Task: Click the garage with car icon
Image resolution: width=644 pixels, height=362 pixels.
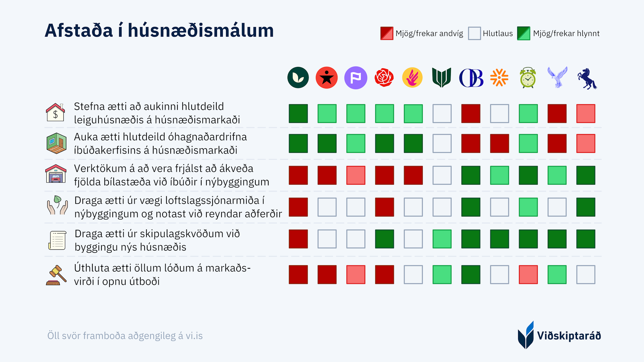Action: (56, 174)
